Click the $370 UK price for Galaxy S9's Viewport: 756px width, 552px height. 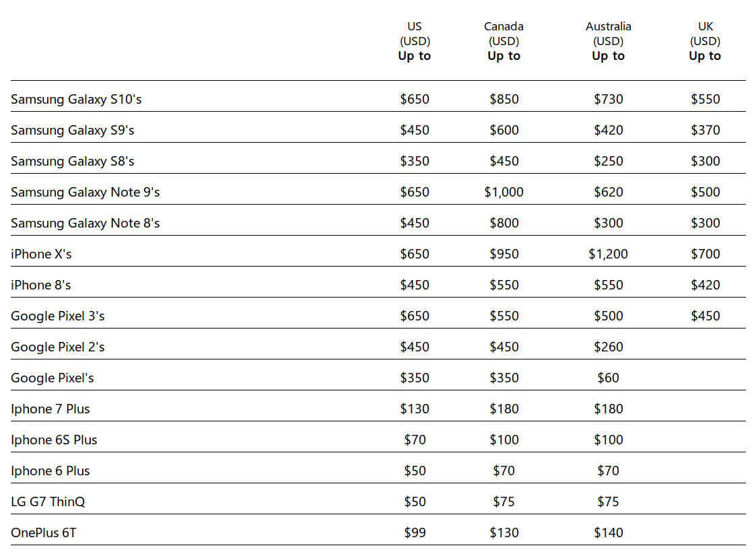click(x=705, y=131)
